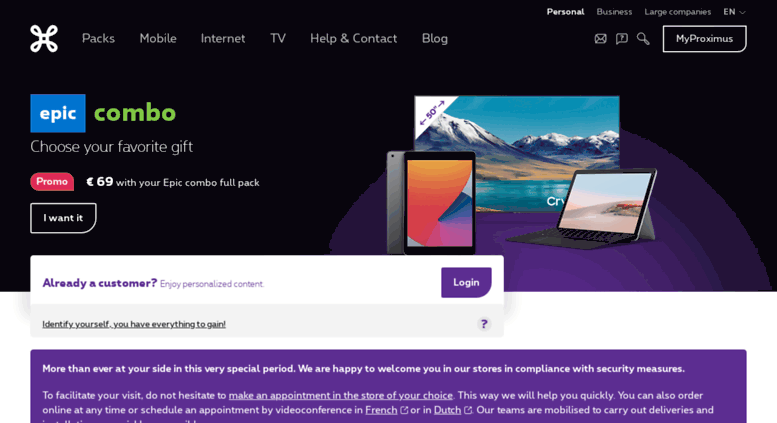The height and width of the screenshot is (423, 777).
Task: Open external link icon next to French
Action: click(404, 410)
